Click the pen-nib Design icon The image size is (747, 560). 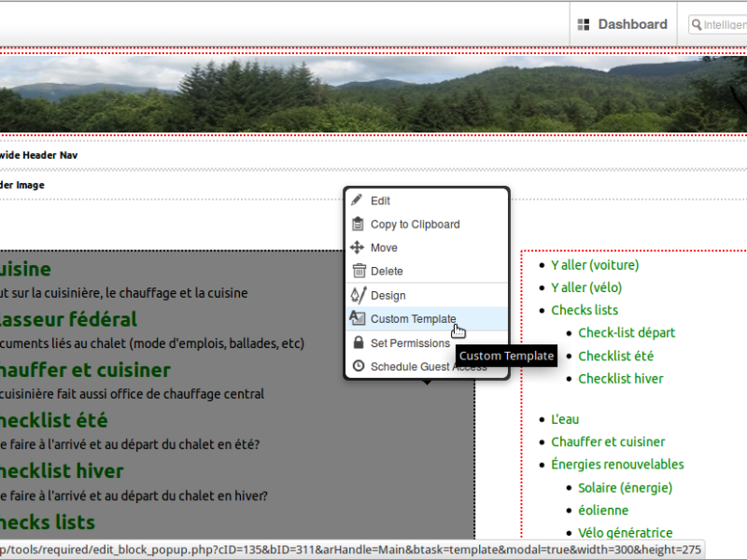[x=359, y=295]
